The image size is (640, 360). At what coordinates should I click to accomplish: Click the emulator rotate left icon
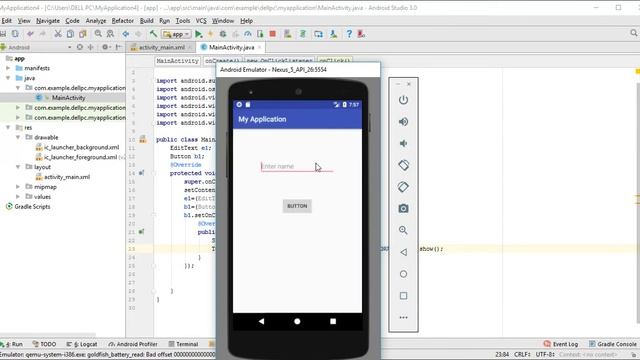coord(403,165)
